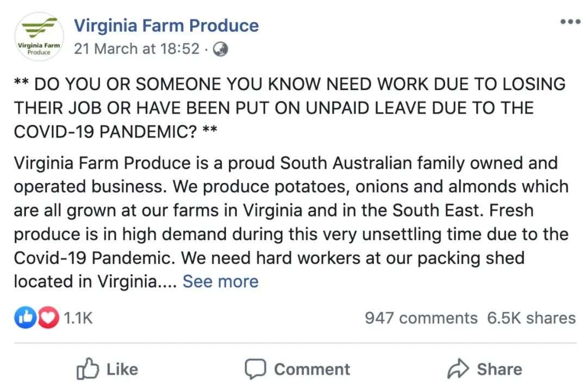This screenshot has height=392, width=587.
Task: Click the blue thumbs-up reaction icon
Action: click(25, 318)
